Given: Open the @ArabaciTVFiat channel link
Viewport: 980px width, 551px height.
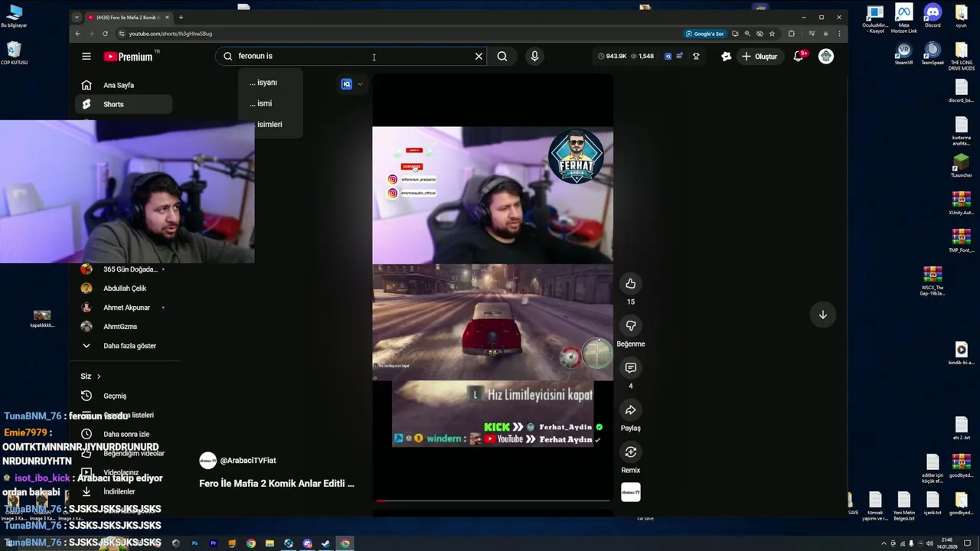Looking at the screenshot, I should point(248,461).
